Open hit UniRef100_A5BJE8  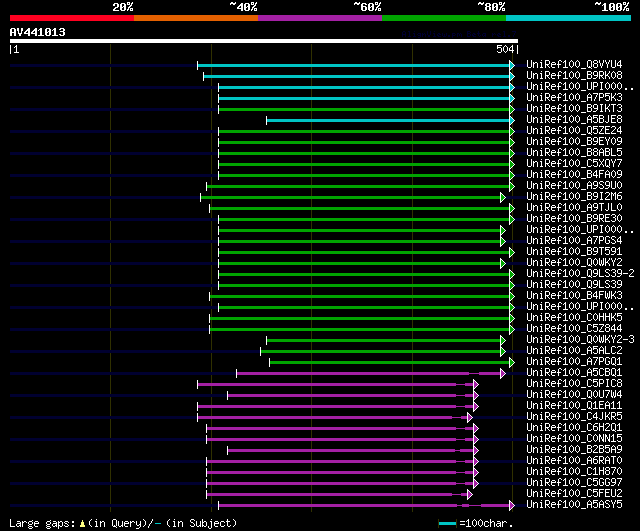tap(574, 120)
